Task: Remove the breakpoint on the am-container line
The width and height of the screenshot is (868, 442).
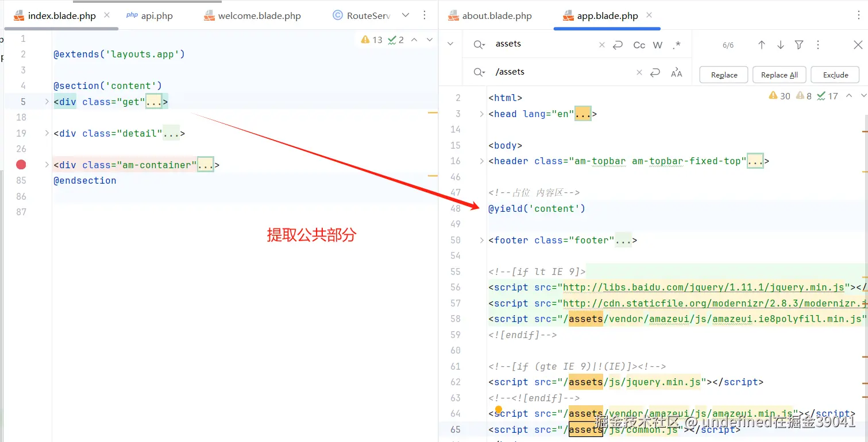Action: coord(21,165)
